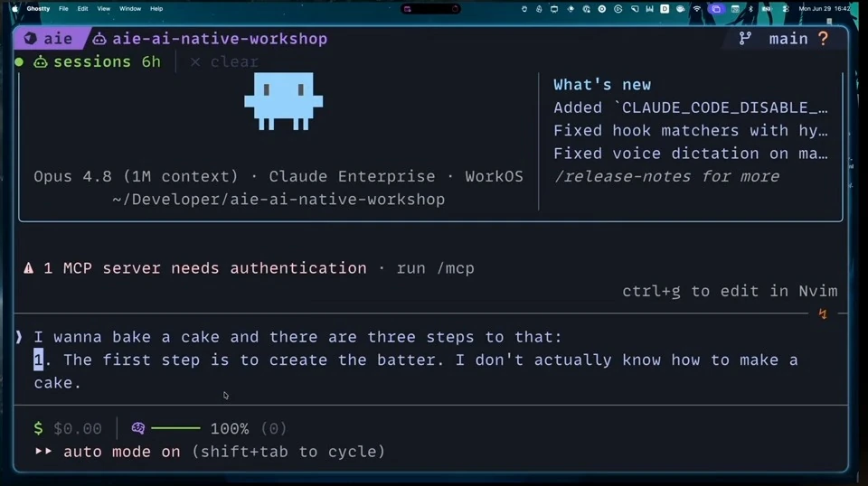This screenshot has height=486, width=868.
Task: Click the blue Claude Code pixel mascot
Action: point(283,101)
